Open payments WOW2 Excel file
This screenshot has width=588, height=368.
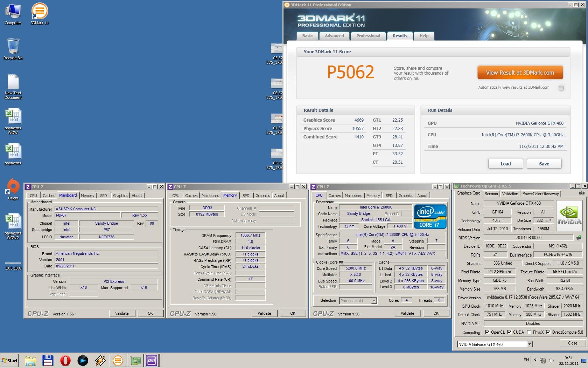tap(13, 226)
